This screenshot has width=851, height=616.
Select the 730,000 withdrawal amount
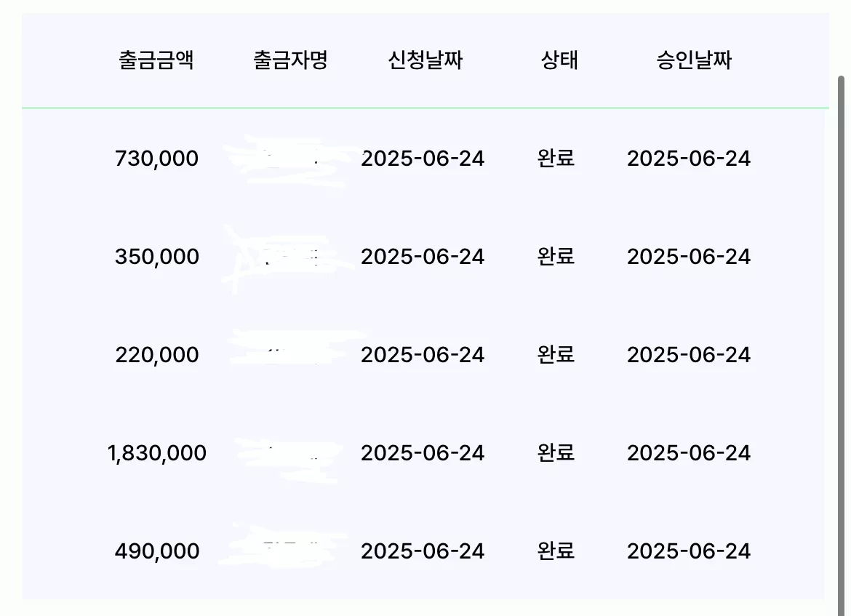tap(157, 159)
